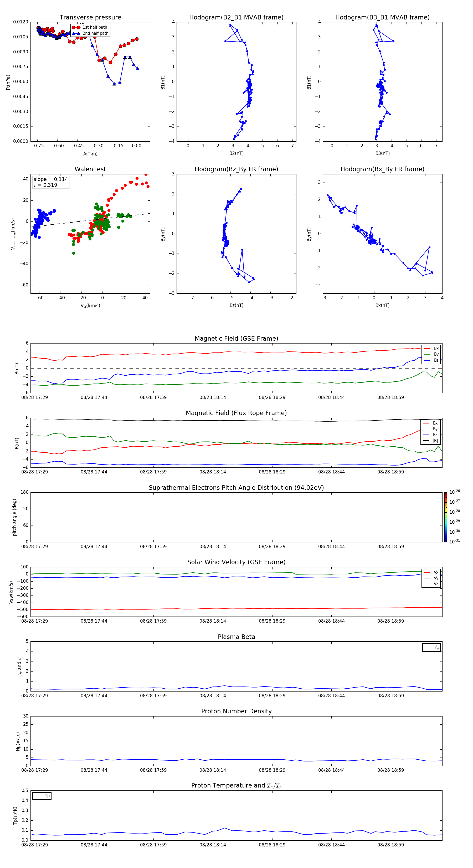
Task: Click the "Bx'" legend entry in flux rope plot
Action: [x=431, y=423]
